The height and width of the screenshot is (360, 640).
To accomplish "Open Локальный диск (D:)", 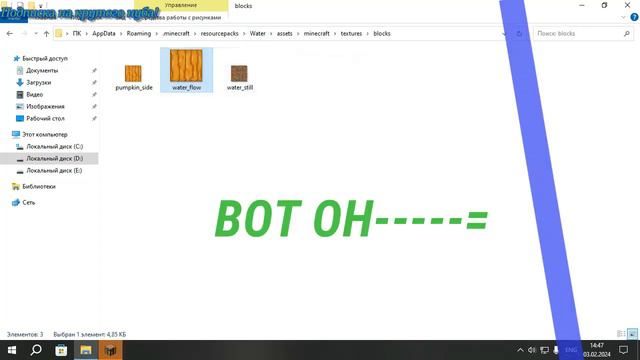I will tap(55, 158).
